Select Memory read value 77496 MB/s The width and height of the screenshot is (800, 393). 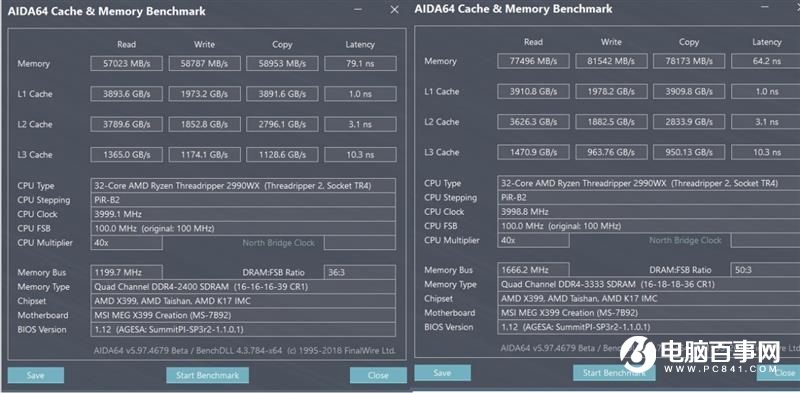pyautogui.click(x=534, y=61)
